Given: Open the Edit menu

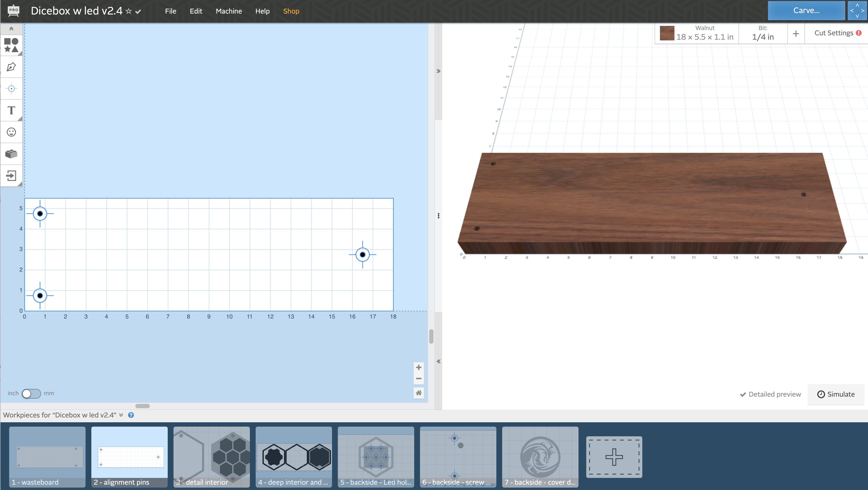Looking at the screenshot, I should [196, 11].
